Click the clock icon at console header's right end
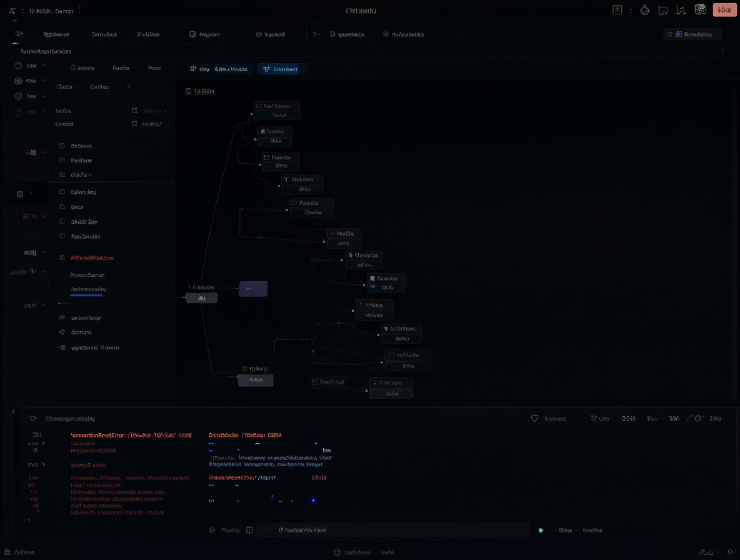This screenshot has width=740, height=560. 698,419
